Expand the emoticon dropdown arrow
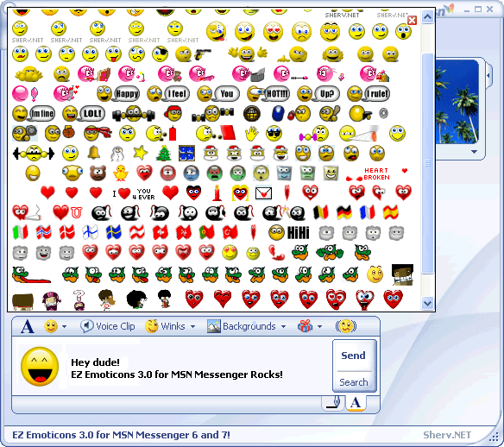The width and height of the screenshot is (504, 447). 64,326
